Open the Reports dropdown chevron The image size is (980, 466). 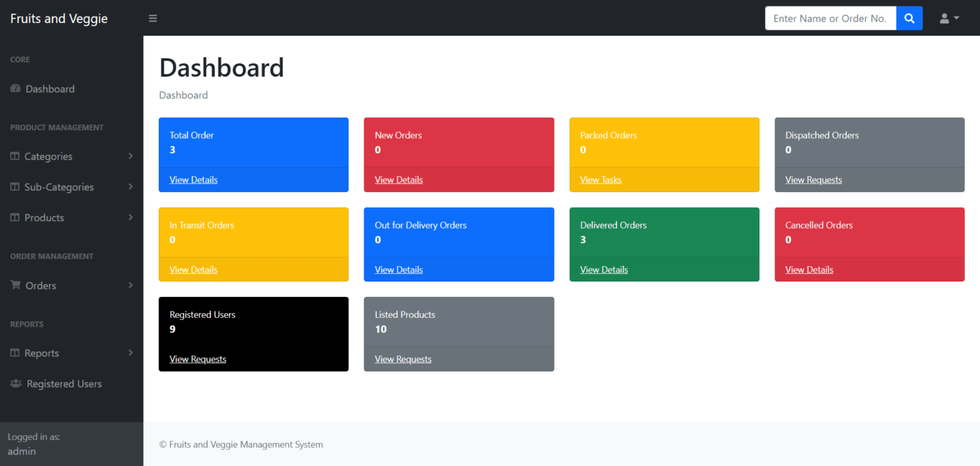(131, 353)
